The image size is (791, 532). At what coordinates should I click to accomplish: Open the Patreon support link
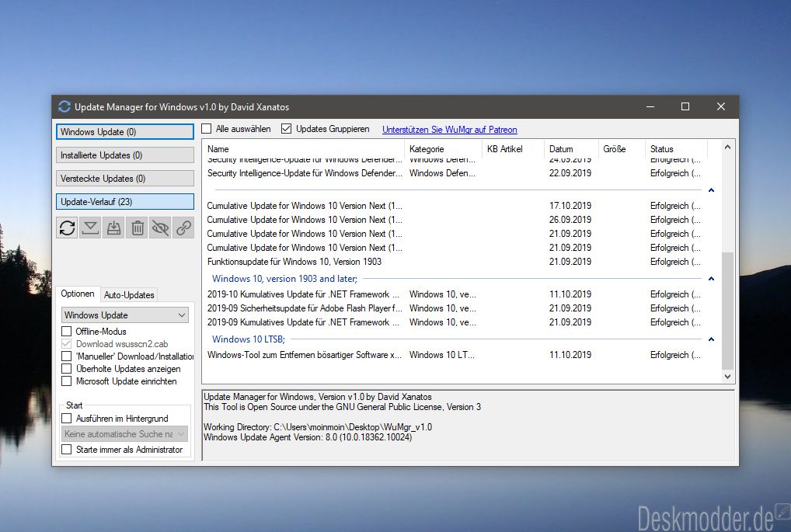[x=449, y=130]
